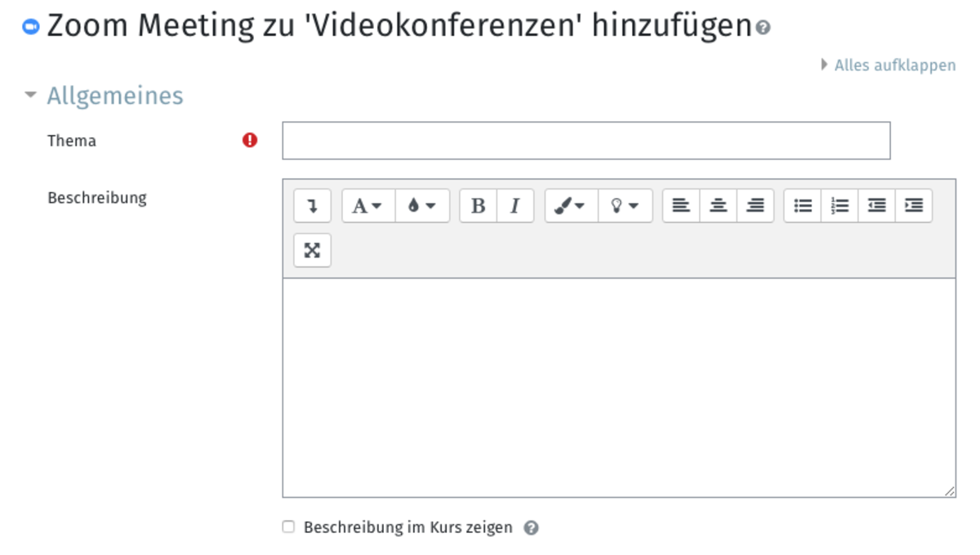Viewport: 980px width, 555px height.
Task: Insert a numbered list
Action: (840, 206)
